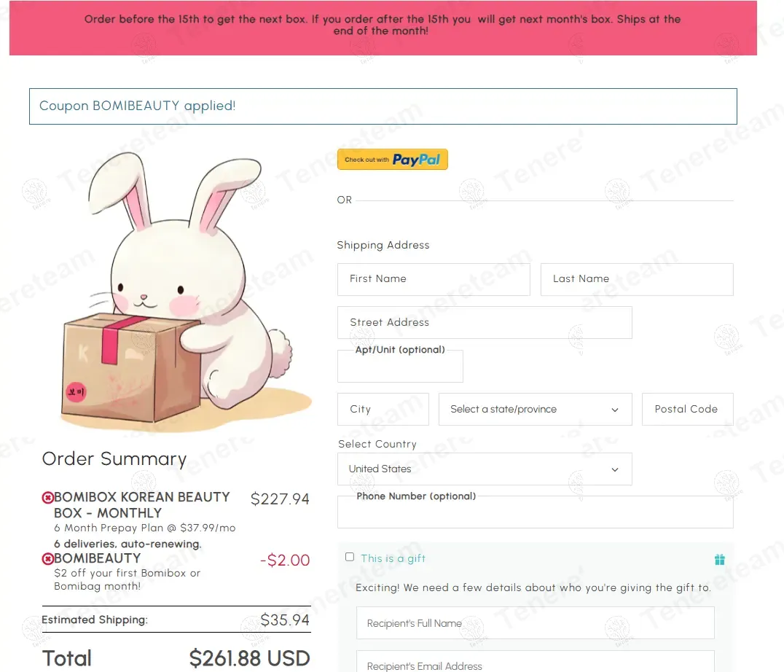This screenshot has width=784, height=672.
Task: Click the First Name field
Action: 434,279
